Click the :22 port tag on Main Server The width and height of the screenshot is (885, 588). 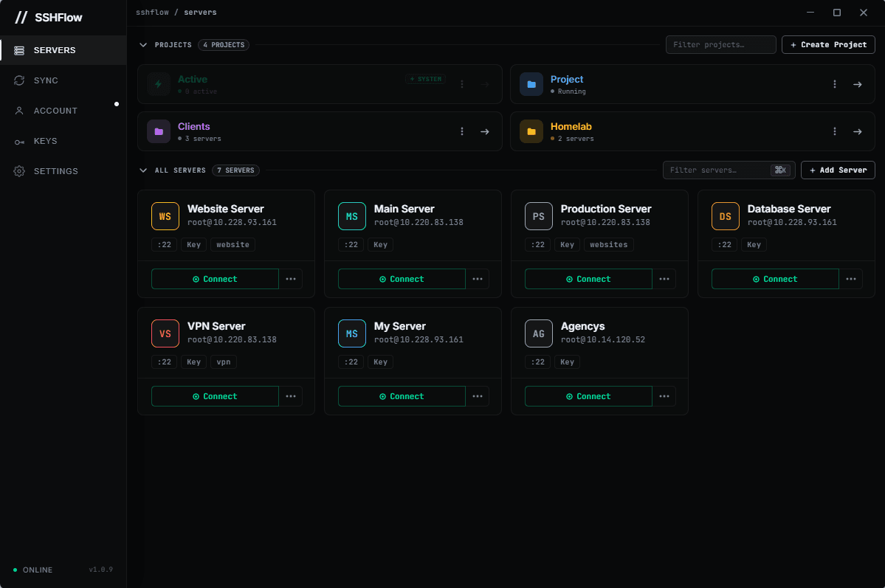[x=351, y=244]
